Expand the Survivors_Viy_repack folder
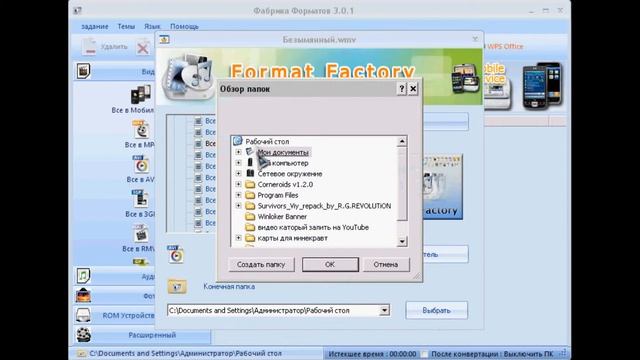 [238, 205]
